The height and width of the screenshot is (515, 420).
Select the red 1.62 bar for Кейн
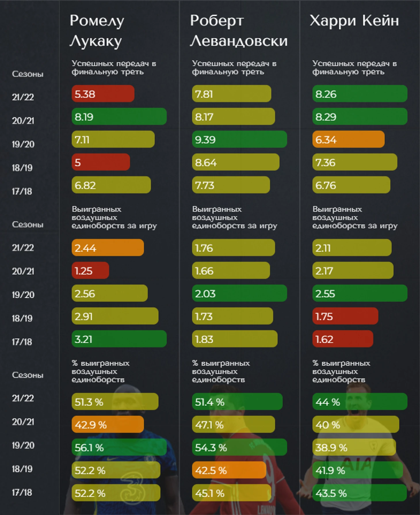pos(343,339)
